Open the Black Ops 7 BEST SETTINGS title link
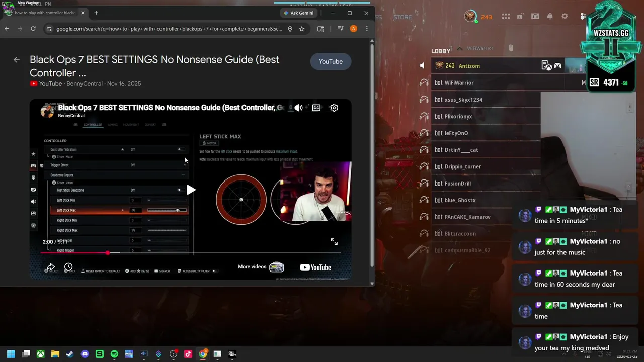The height and width of the screenshot is (362, 644). click(154, 66)
